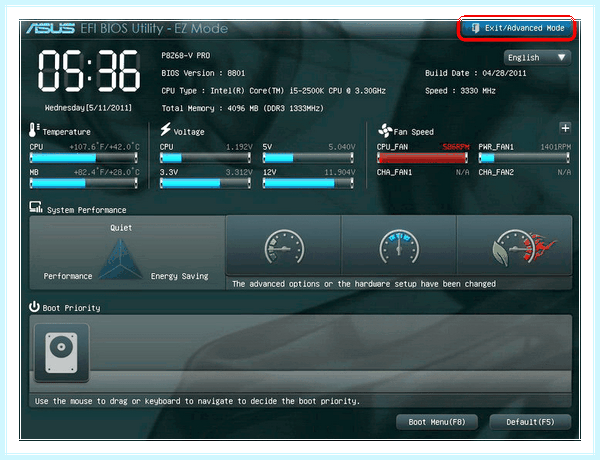
Task: Click the CPU_FAN RPM reading in red
Action: (x=456, y=147)
